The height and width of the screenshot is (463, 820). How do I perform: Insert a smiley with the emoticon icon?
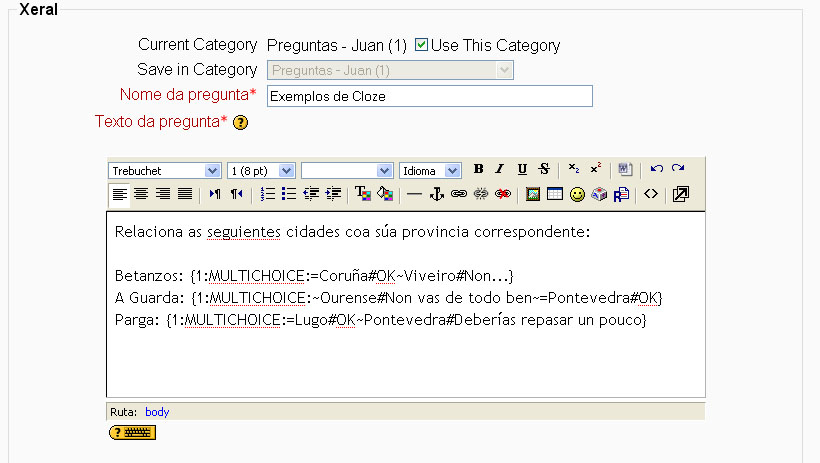(577, 194)
